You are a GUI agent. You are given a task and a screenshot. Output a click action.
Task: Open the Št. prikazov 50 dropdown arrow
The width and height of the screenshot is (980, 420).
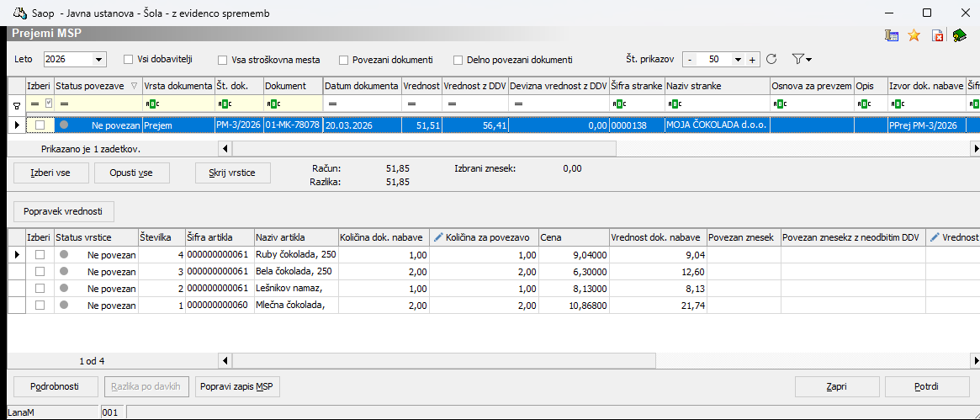point(738,60)
